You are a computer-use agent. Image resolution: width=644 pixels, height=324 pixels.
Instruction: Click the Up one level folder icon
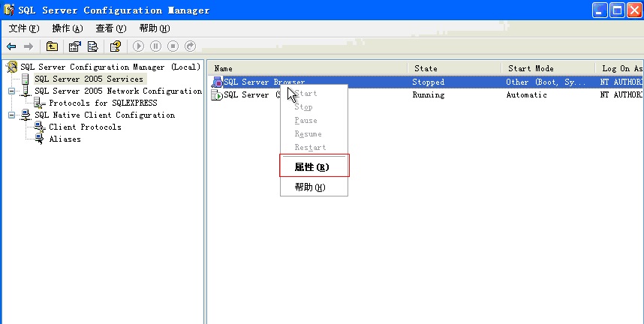pyautogui.click(x=52, y=46)
